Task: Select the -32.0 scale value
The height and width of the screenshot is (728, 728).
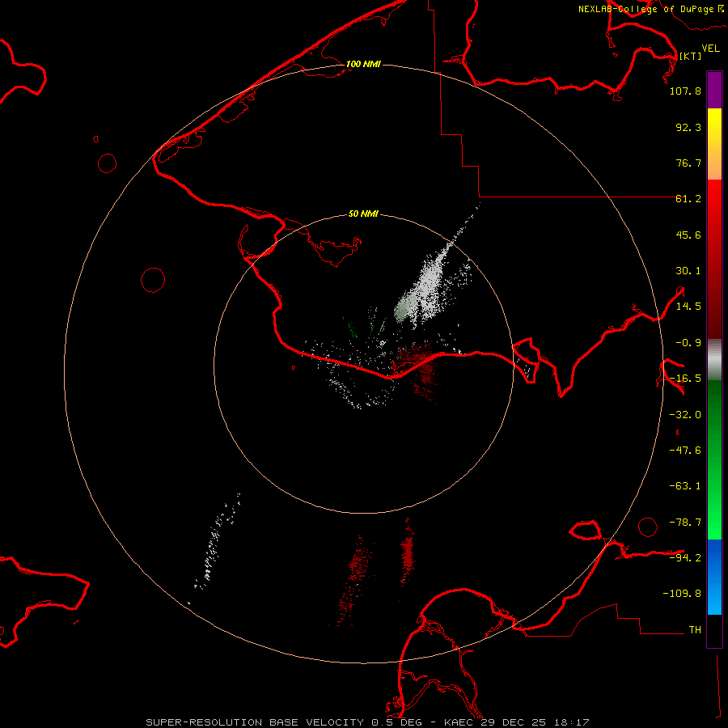Action: point(685,415)
